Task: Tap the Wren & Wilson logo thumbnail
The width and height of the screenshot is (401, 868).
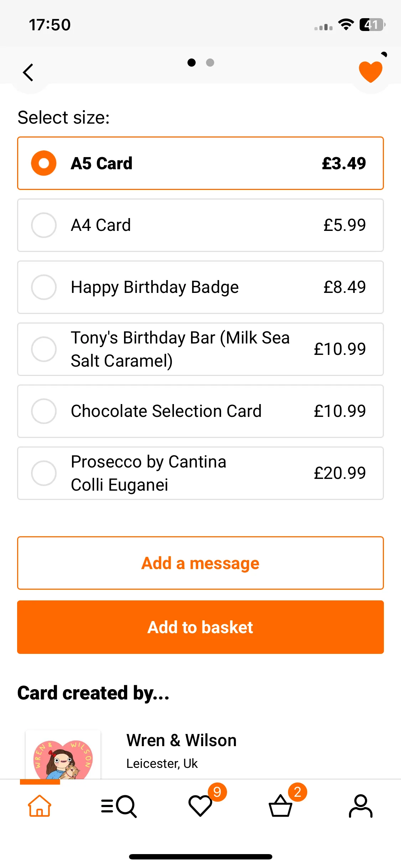Action: coord(63,755)
